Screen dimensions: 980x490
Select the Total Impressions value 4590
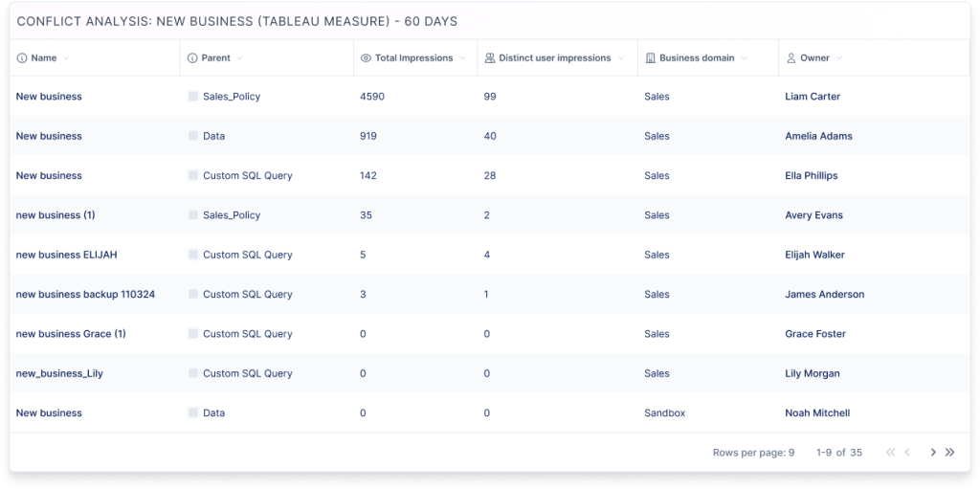tap(372, 97)
